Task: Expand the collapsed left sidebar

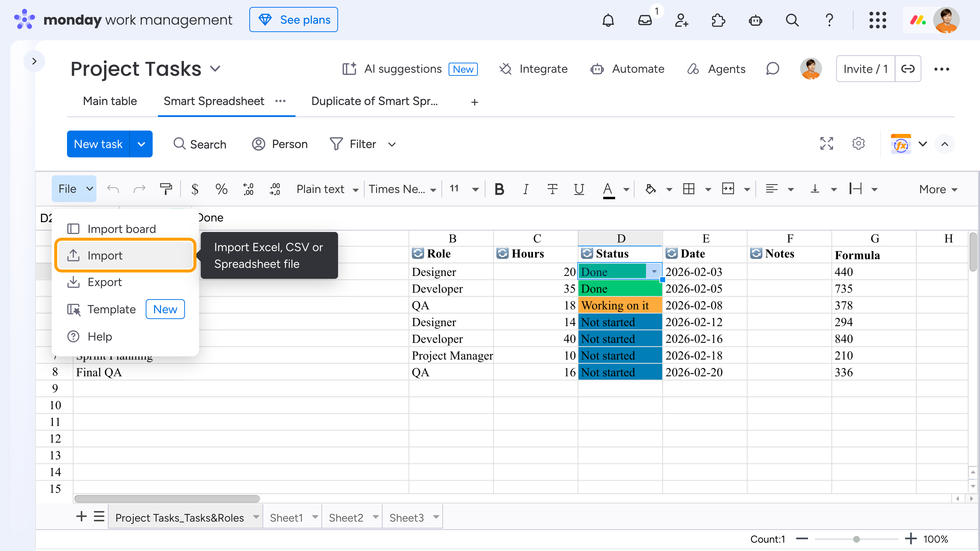Action: point(34,61)
